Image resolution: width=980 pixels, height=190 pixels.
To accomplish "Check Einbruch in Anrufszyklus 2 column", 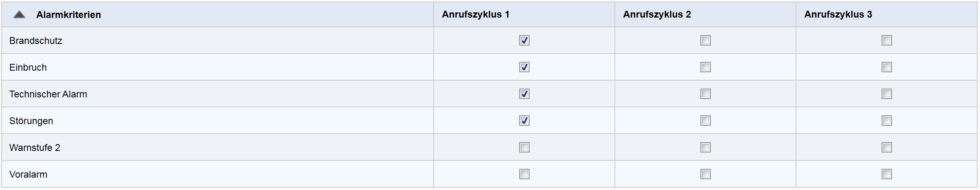I will coord(705,67).
